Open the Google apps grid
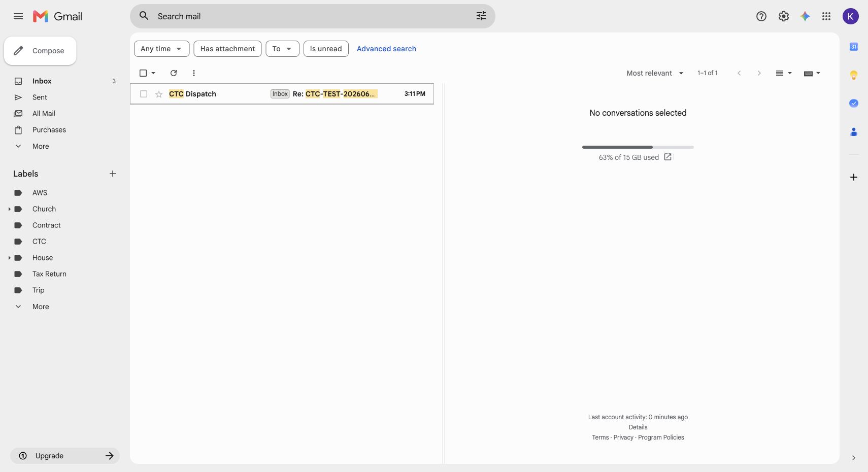868x472 pixels. pos(826,16)
